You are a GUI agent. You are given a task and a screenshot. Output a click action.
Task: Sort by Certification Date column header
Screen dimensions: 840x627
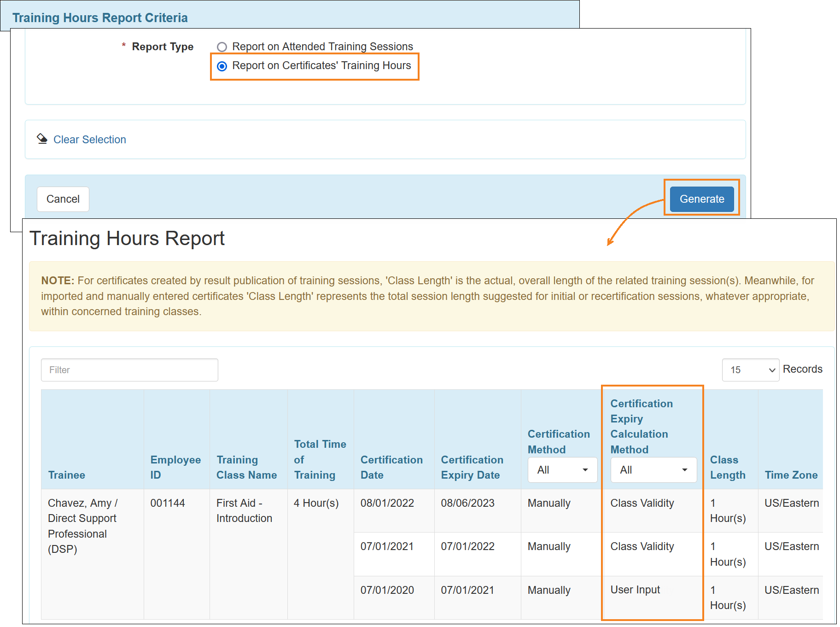click(391, 467)
